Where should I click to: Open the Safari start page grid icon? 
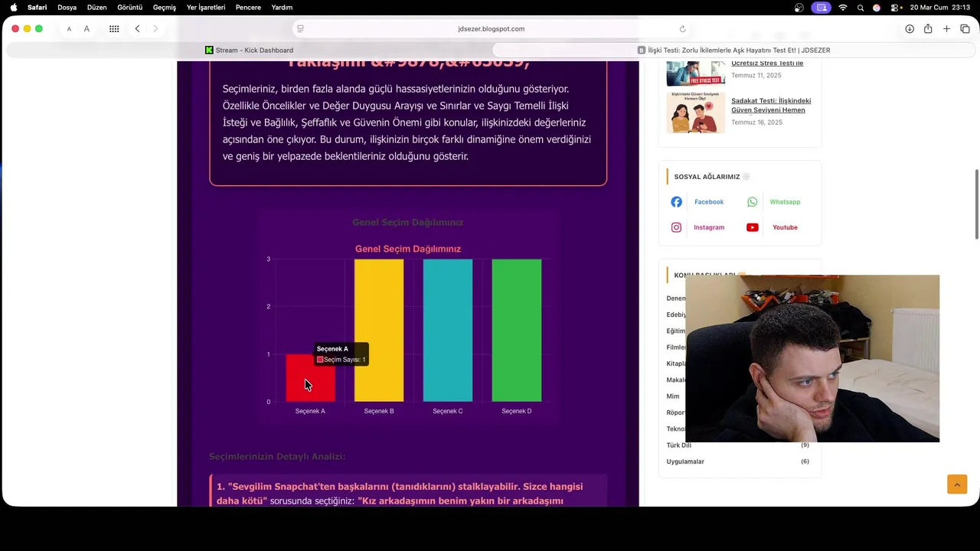pyautogui.click(x=114, y=29)
